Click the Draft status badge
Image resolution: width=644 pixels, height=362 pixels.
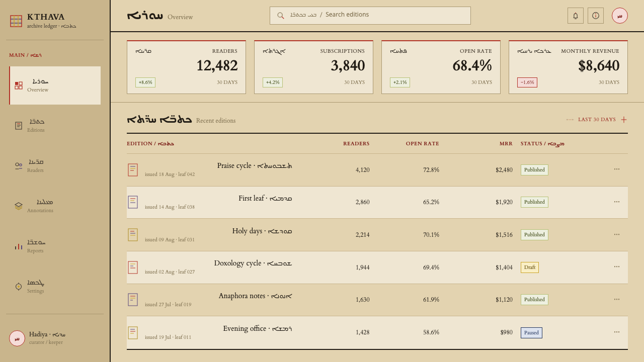[x=530, y=267]
